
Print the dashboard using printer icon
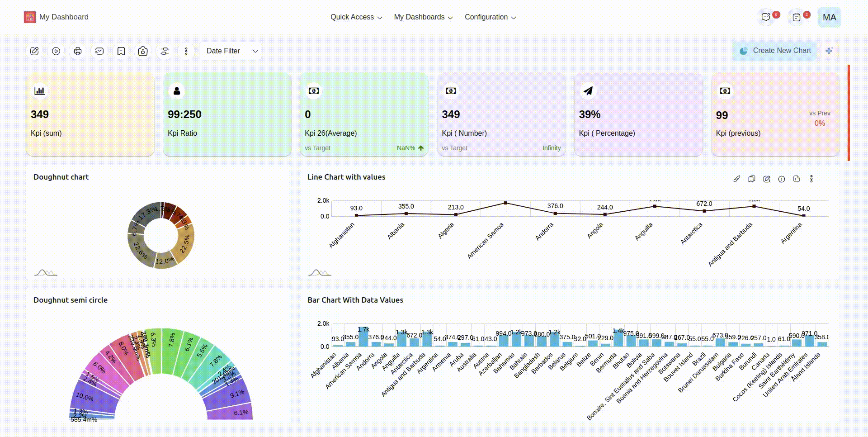78,51
